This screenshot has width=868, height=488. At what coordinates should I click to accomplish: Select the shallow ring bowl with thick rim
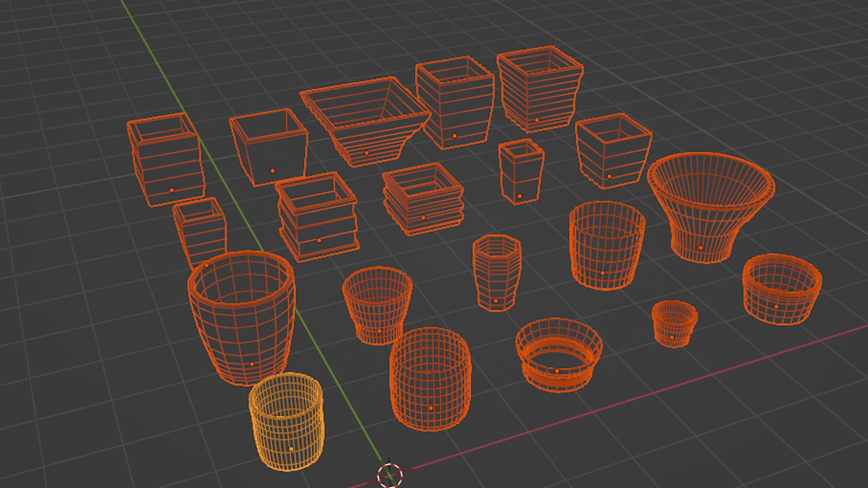[x=559, y=355]
